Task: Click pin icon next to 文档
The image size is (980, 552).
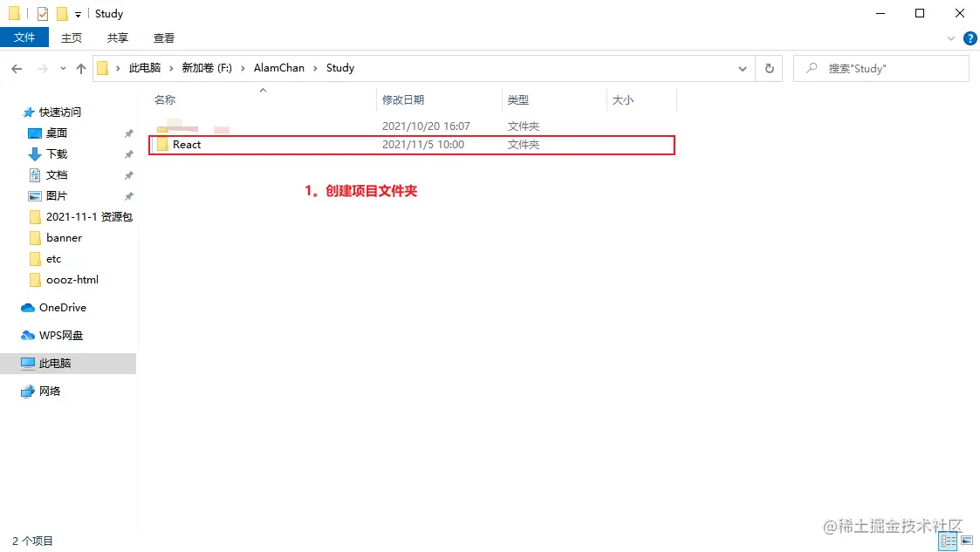Action: pyautogui.click(x=129, y=175)
